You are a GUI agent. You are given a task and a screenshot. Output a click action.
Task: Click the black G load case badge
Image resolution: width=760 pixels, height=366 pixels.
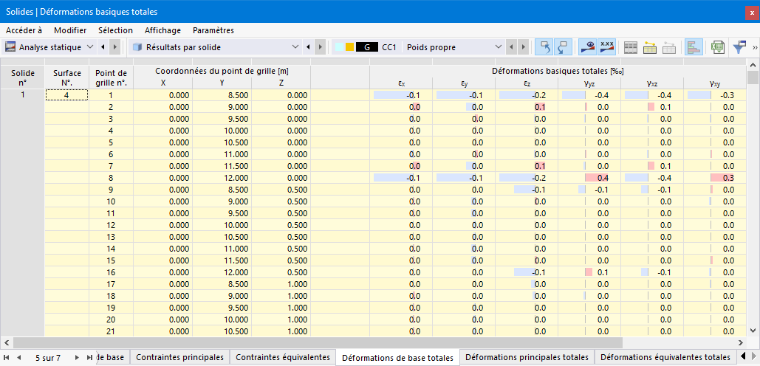click(x=367, y=48)
